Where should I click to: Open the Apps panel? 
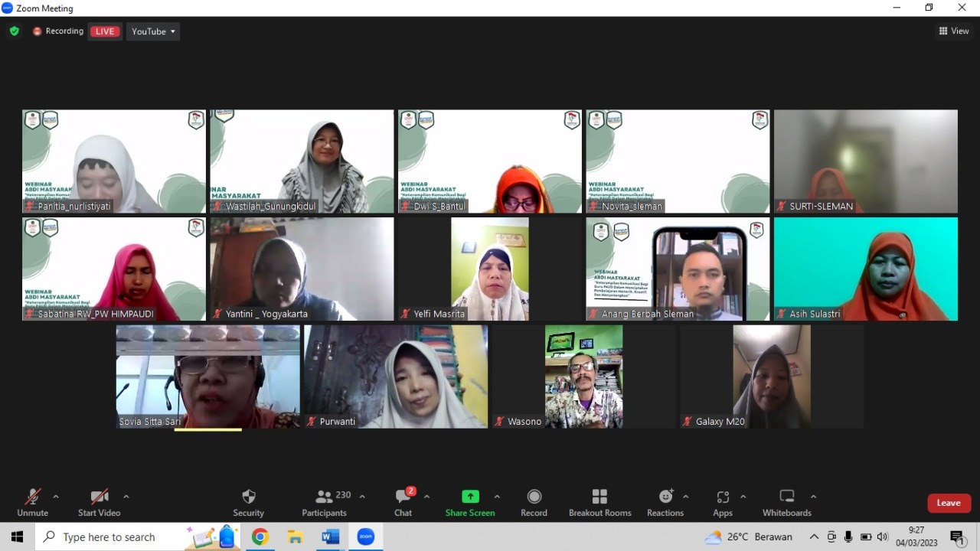coord(723,503)
